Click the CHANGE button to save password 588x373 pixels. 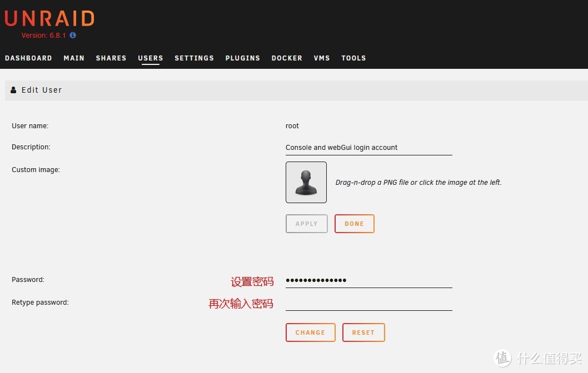pos(310,332)
